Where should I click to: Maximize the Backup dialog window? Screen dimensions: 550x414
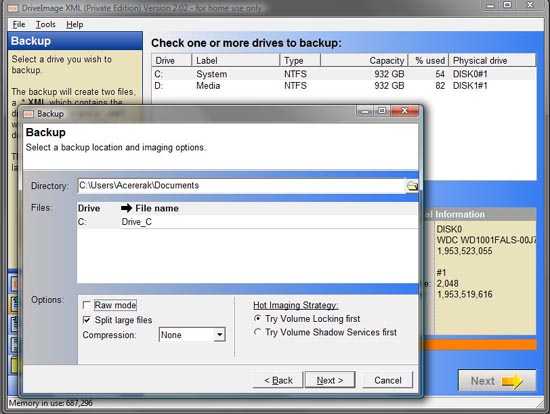(382, 111)
